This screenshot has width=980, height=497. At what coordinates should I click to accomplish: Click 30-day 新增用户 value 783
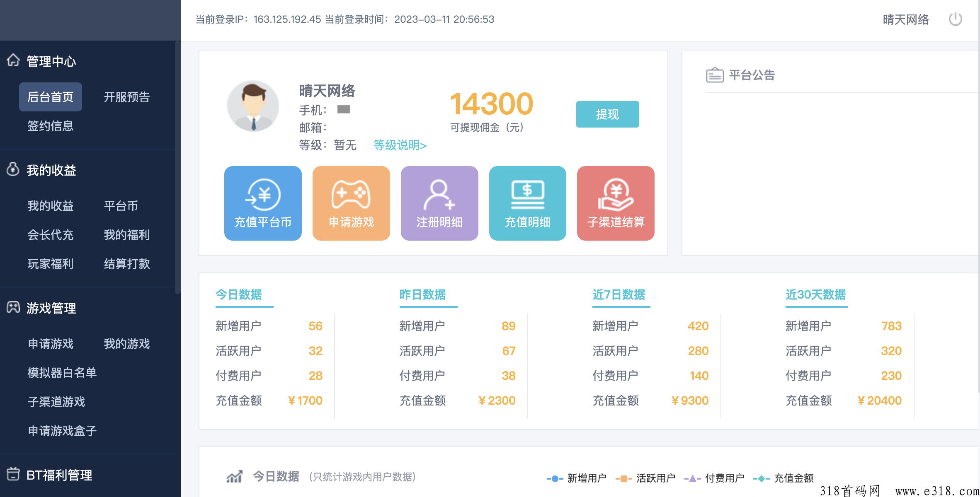point(891,326)
